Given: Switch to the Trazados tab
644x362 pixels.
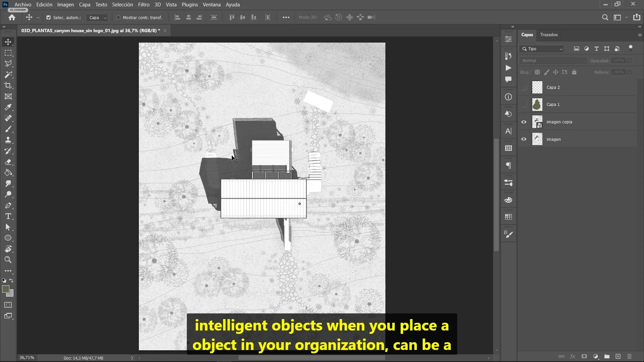Looking at the screenshot, I should tap(549, 35).
